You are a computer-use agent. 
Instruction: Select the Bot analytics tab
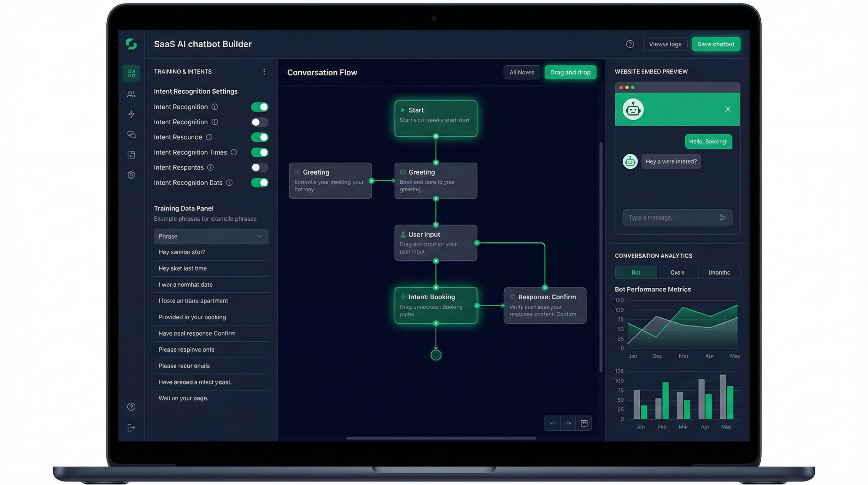click(x=636, y=272)
